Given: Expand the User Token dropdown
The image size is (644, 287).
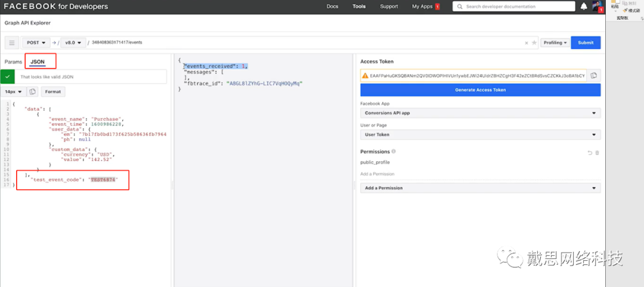Looking at the screenshot, I should tap(481, 134).
